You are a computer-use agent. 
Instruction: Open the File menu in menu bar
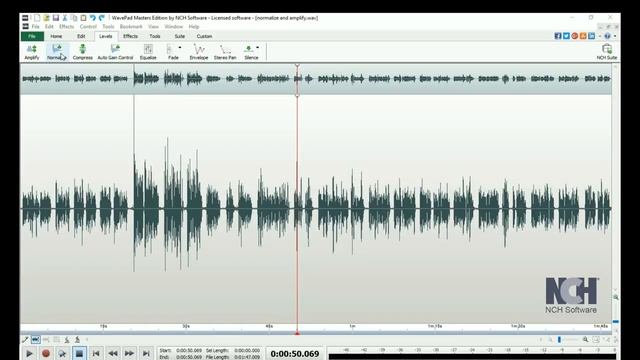[x=36, y=27]
